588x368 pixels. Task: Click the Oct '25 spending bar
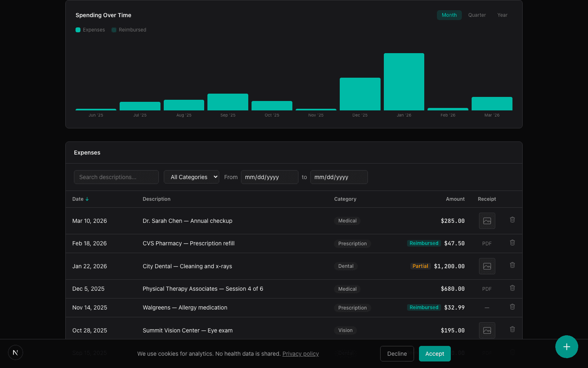point(272,106)
